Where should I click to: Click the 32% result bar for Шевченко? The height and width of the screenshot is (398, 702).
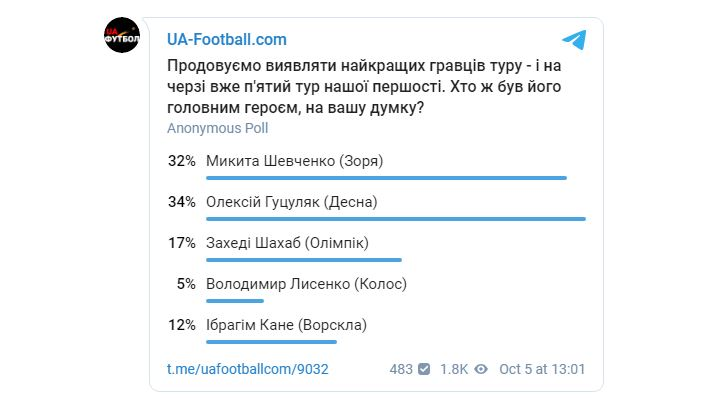(x=386, y=178)
